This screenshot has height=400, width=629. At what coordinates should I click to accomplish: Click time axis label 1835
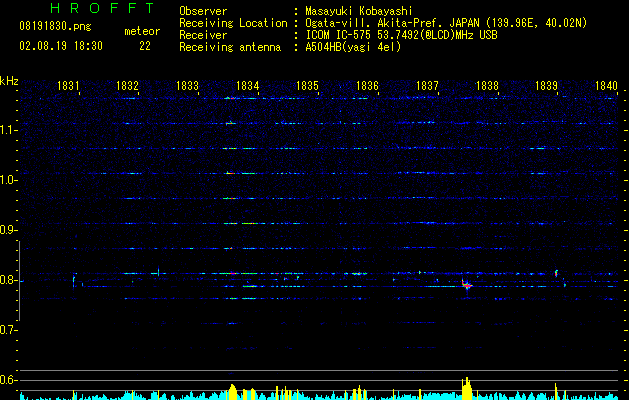307,85
